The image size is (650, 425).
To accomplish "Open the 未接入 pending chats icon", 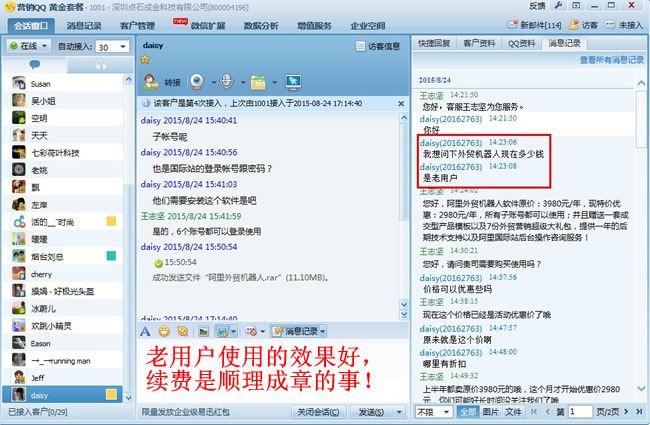I will coord(610,25).
